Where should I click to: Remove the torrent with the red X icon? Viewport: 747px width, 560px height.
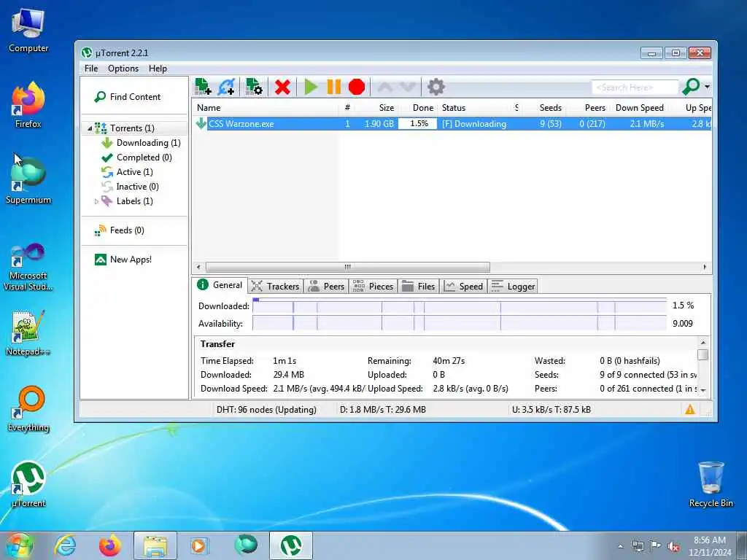[x=282, y=87]
